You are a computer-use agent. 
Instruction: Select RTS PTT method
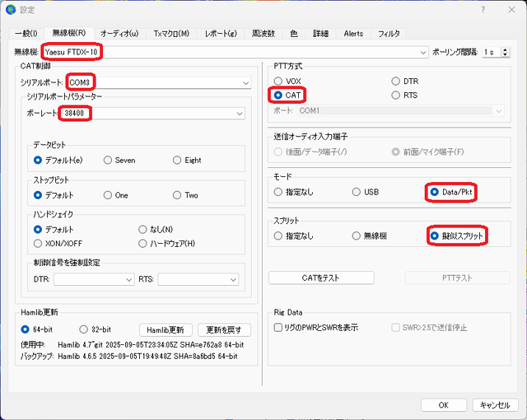[404, 96]
